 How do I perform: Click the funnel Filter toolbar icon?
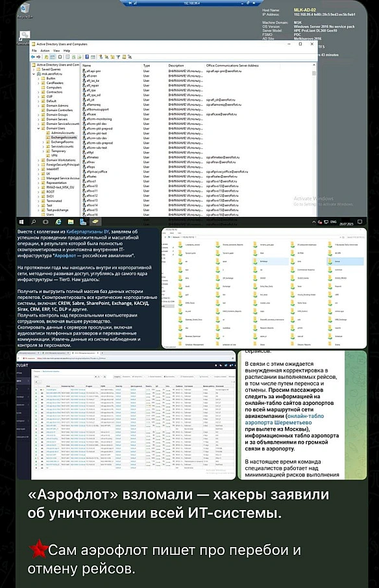coord(118,57)
